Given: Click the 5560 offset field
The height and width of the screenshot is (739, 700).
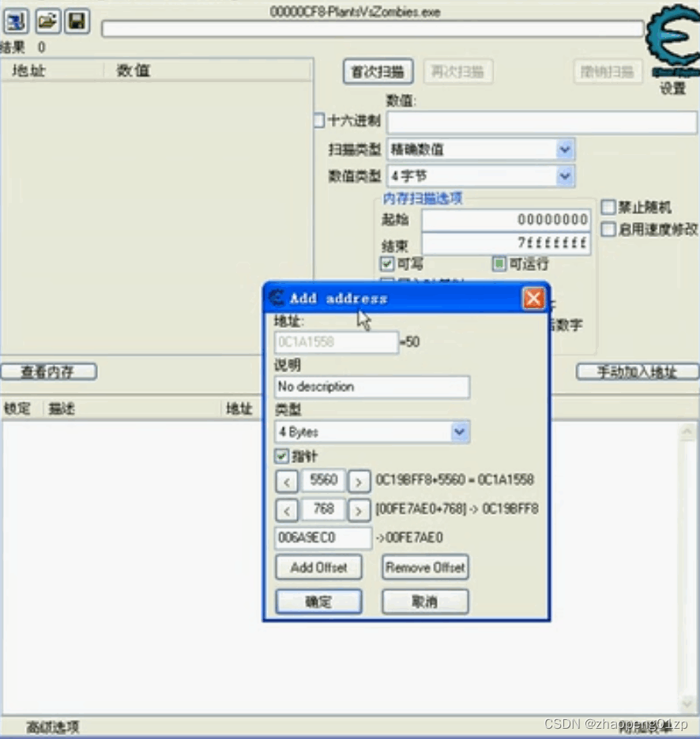Looking at the screenshot, I should 323,481.
